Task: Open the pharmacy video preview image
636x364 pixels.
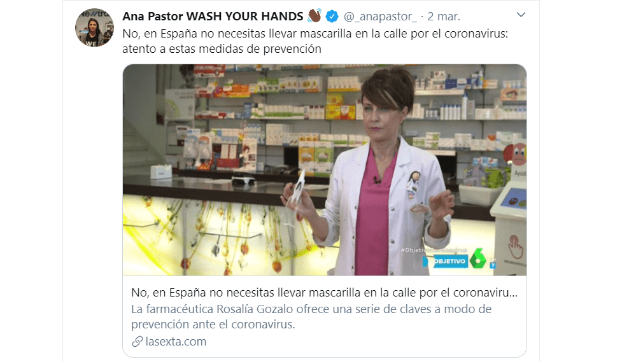Action: click(x=325, y=170)
